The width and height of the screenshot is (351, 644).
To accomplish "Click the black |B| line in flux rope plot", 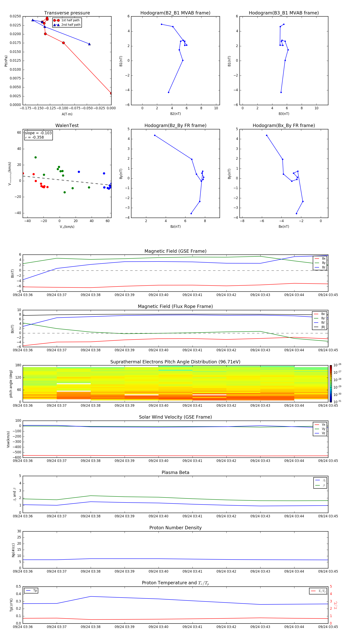I will [175, 314].
